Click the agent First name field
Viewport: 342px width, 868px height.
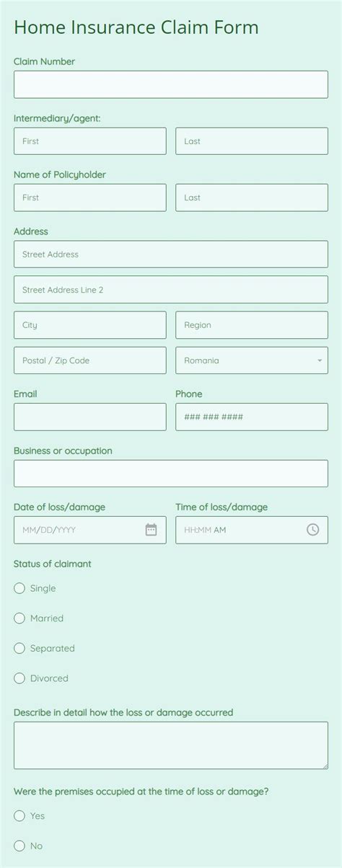[x=90, y=141]
